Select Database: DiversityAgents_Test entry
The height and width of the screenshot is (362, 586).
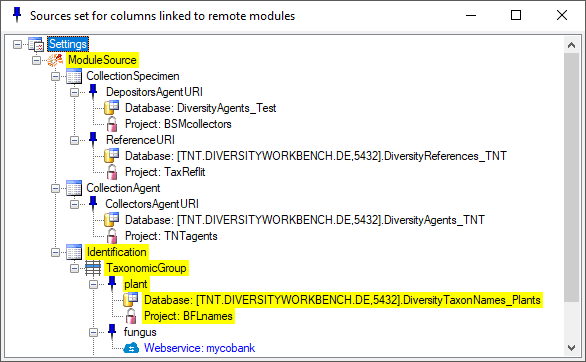click(x=200, y=108)
